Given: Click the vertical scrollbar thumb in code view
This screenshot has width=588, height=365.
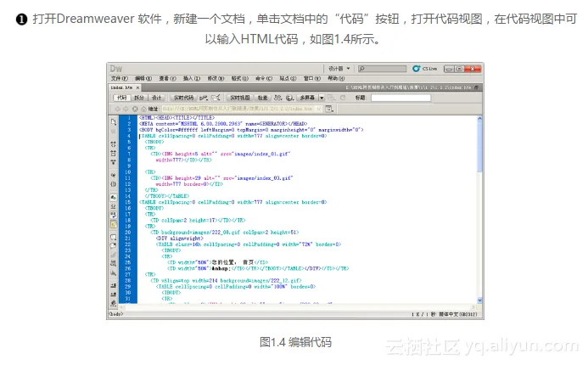Looking at the screenshot, I should [479, 148].
